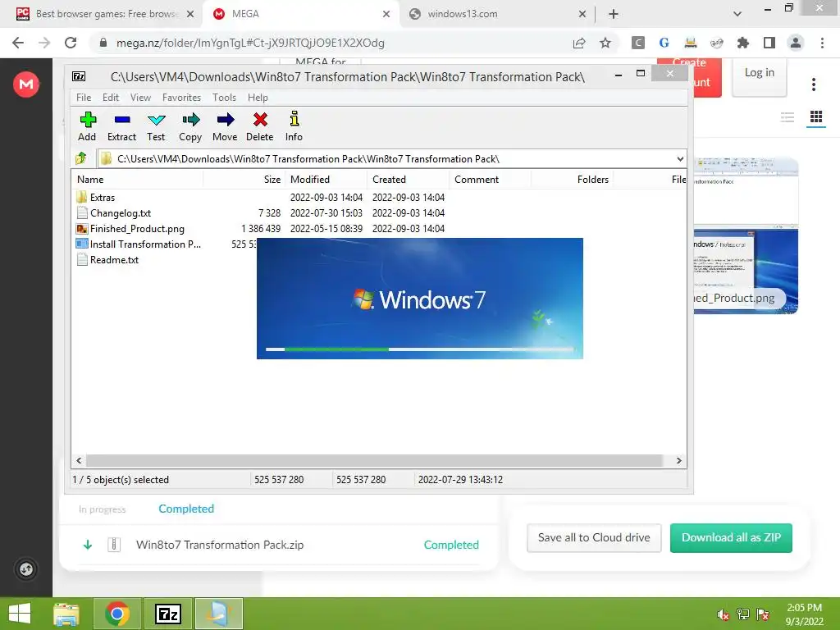840x630 pixels.
Task: Switch MEGA to list view
Action: click(787, 116)
